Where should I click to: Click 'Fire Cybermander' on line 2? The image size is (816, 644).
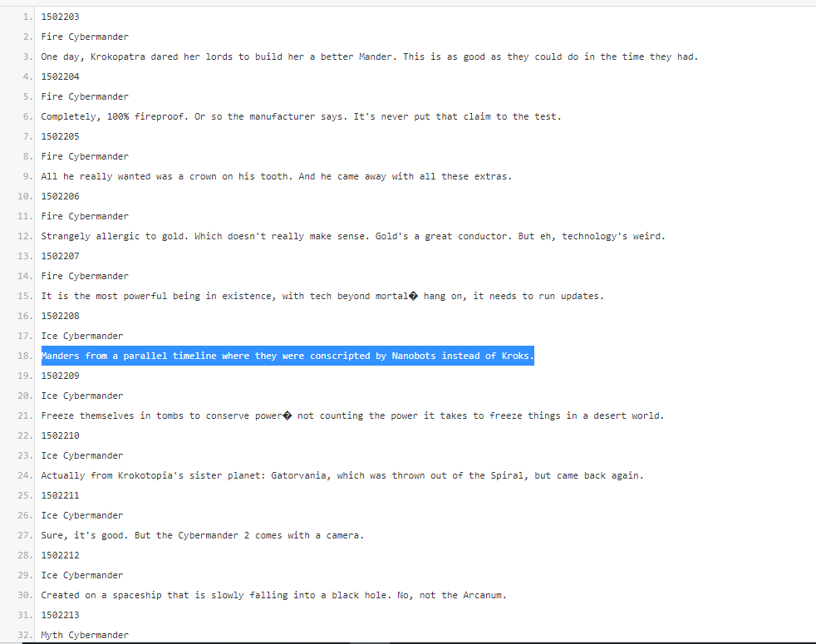85,37
